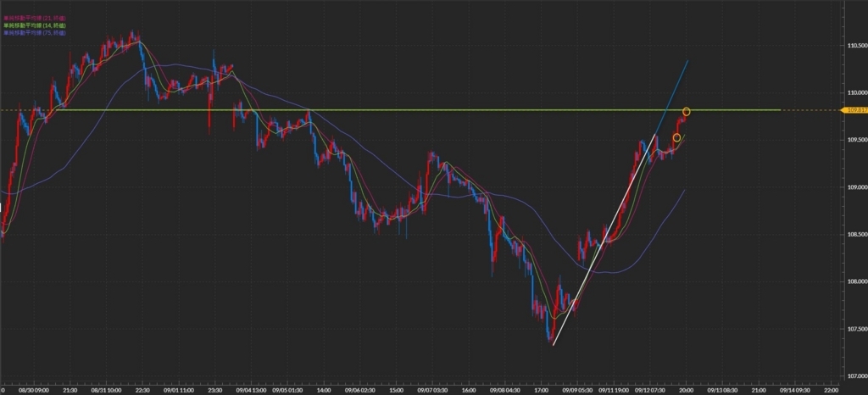Click the 09/05 01:30 time axis label
The image size is (868, 395).
[287, 390]
